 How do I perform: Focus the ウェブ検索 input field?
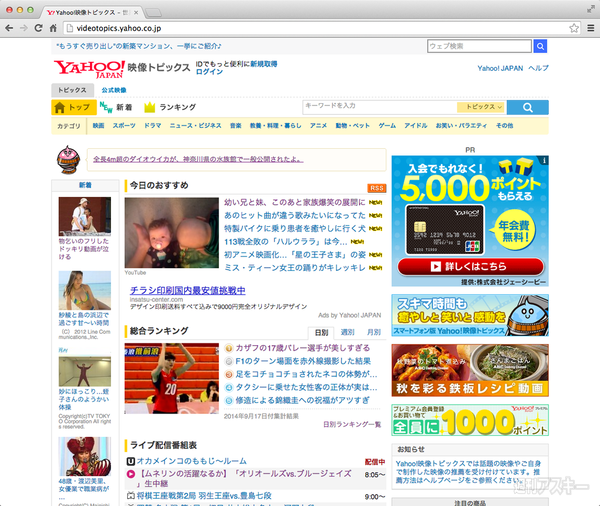(x=479, y=46)
